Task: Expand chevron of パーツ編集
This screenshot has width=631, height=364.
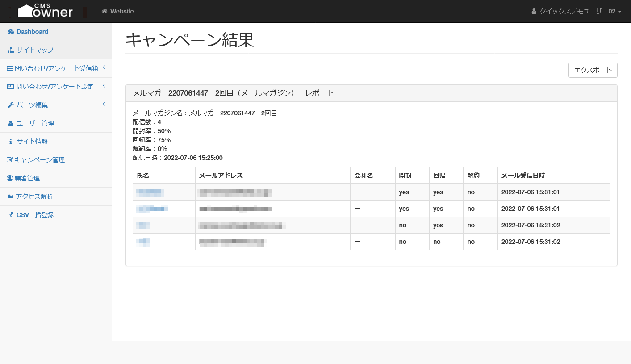Action: coord(104,104)
